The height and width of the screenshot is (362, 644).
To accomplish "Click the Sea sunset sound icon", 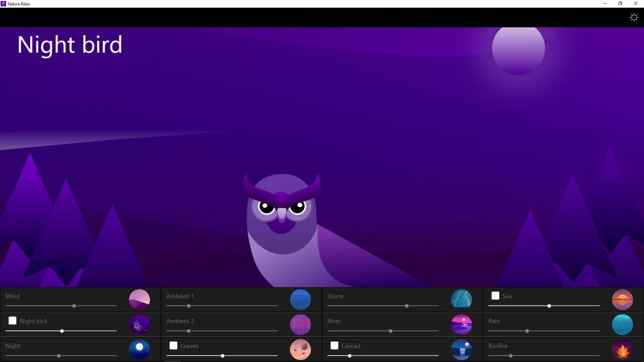I will pyautogui.click(x=622, y=299).
